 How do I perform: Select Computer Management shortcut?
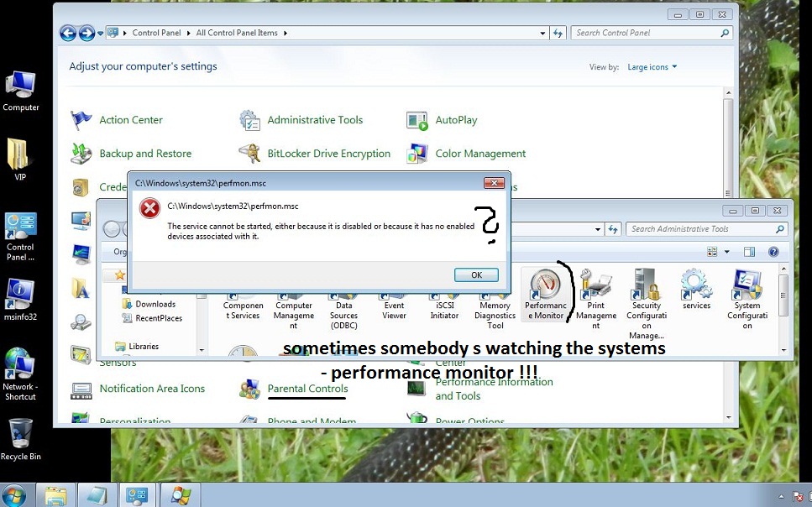294,311
